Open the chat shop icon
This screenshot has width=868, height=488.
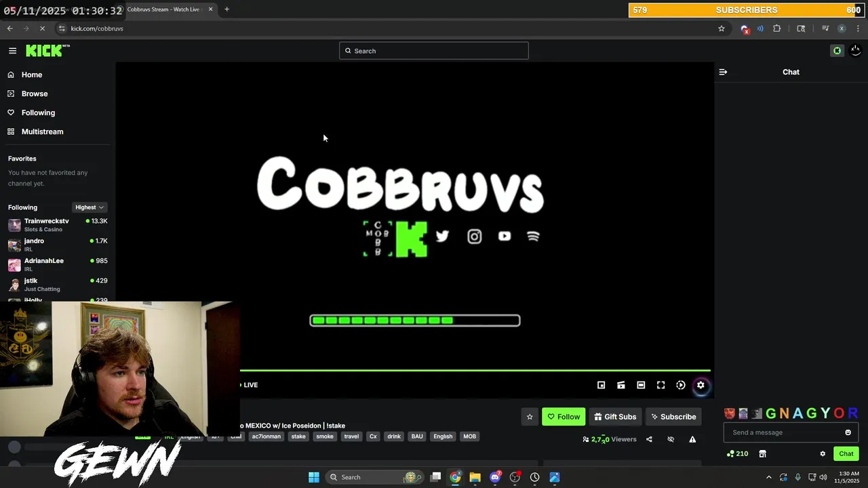pos(762,453)
